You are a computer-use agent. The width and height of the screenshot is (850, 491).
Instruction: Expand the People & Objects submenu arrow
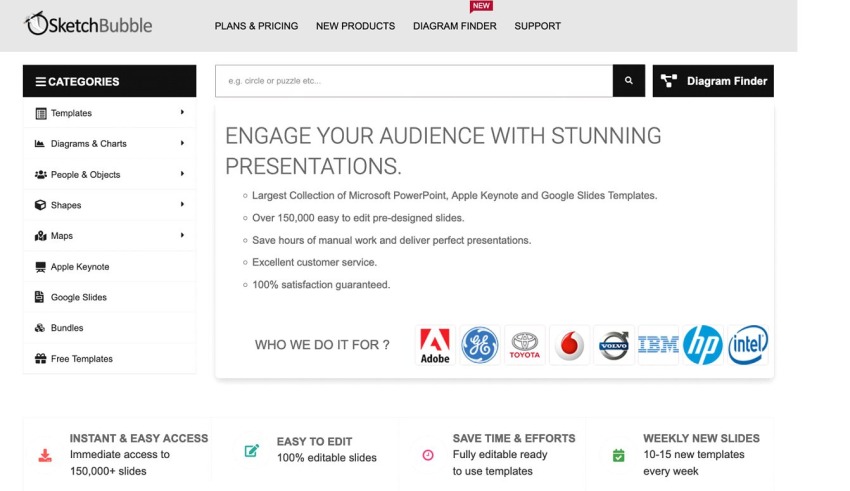pos(182,173)
